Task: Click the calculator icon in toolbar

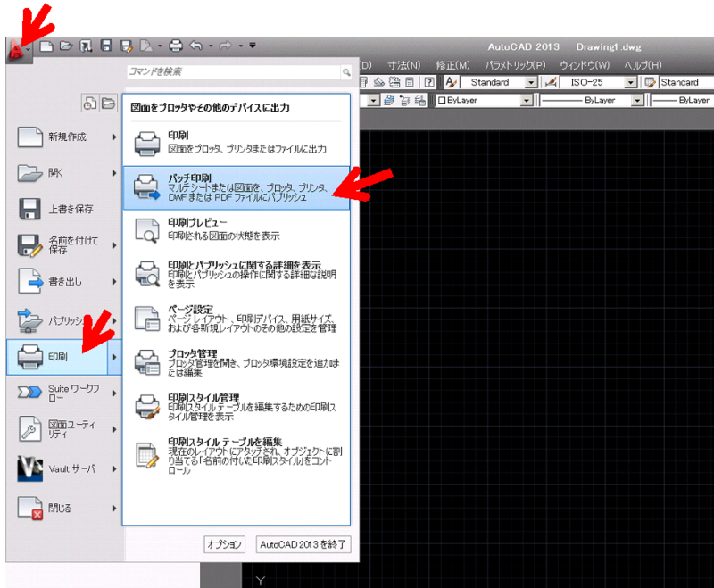Action: click(x=410, y=82)
